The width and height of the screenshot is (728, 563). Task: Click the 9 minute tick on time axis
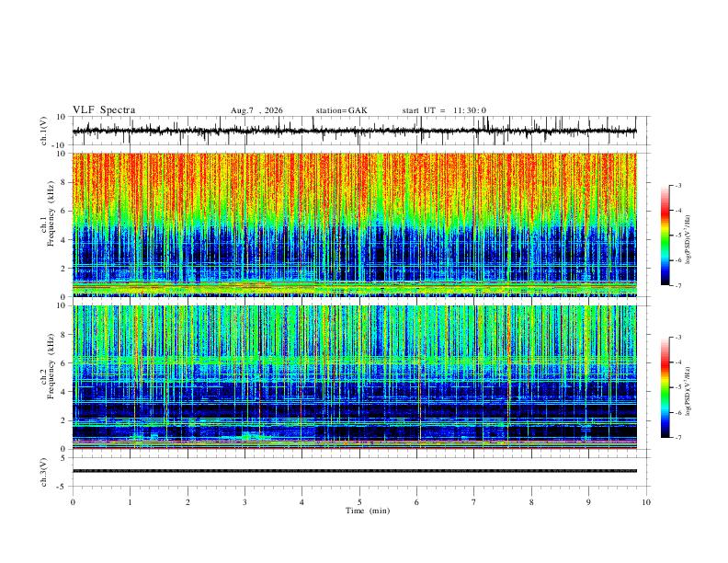click(x=588, y=502)
